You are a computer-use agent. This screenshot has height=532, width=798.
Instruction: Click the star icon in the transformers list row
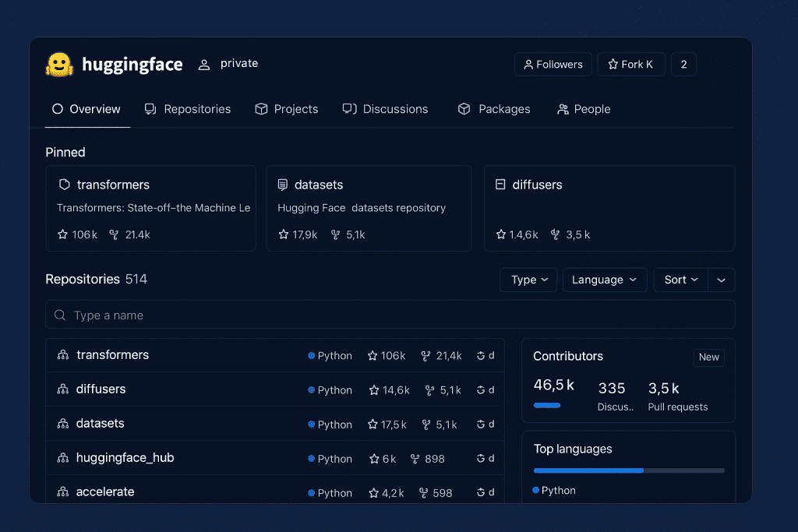pos(373,356)
